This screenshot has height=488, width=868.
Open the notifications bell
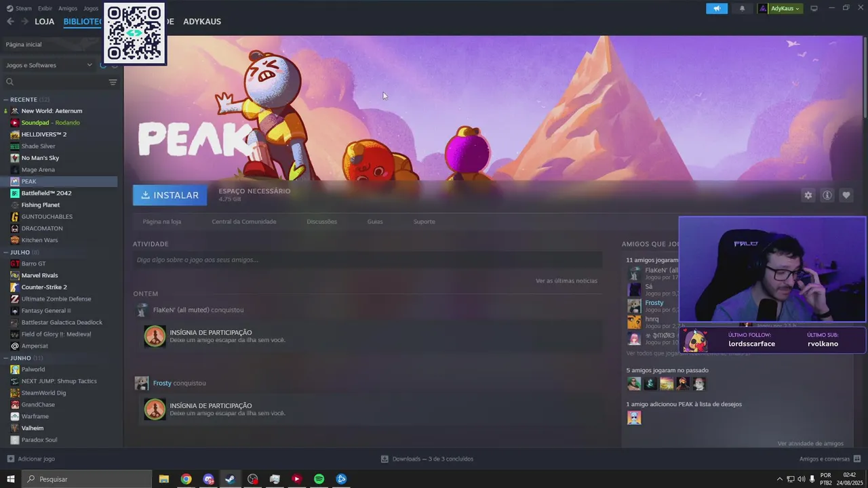click(742, 8)
